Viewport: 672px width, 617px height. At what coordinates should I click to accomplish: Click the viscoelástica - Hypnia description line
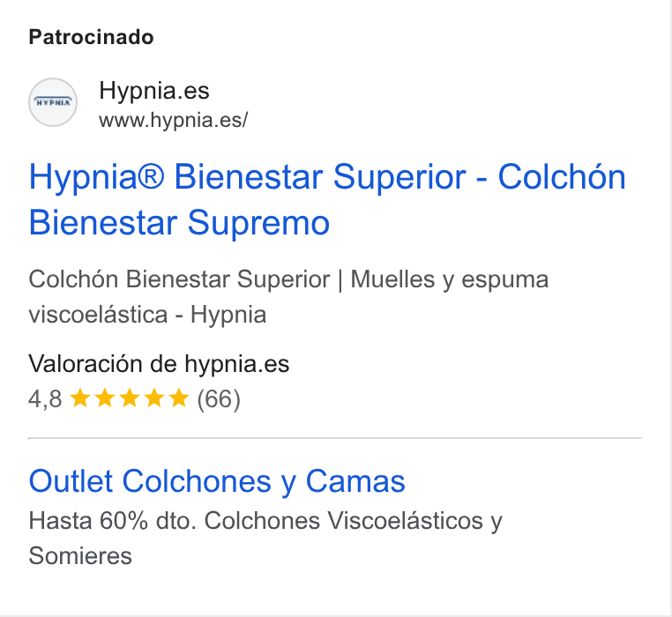point(147,315)
